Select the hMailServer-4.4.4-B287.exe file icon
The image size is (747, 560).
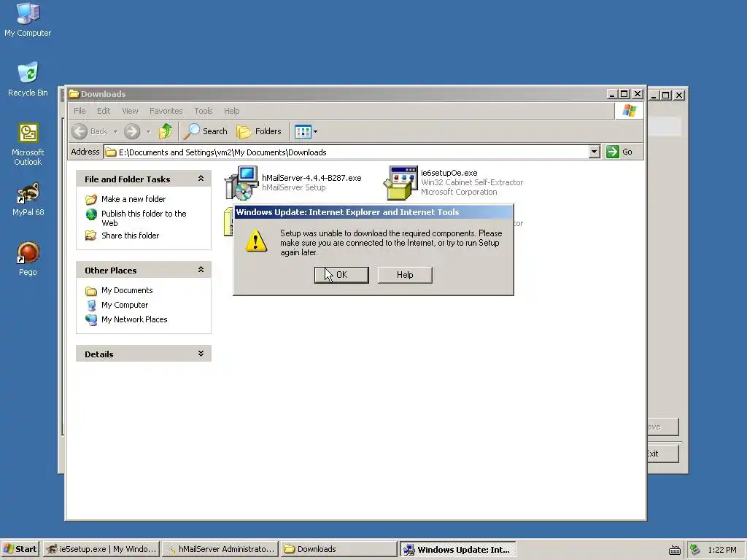pyautogui.click(x=241, y=183)
